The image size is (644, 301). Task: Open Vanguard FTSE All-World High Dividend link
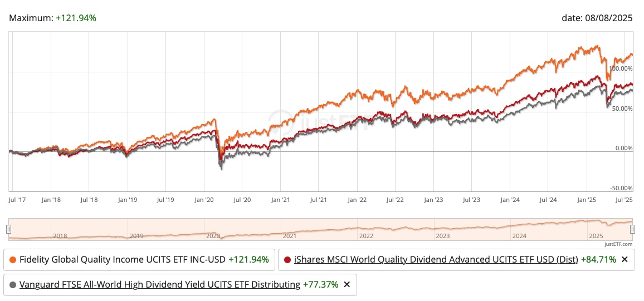click(160, 285)
